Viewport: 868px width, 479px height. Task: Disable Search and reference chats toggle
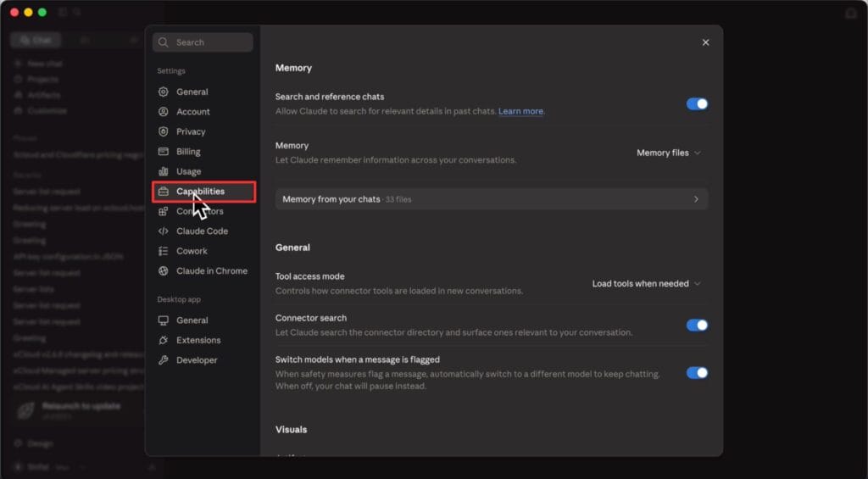tap(697, 104)
